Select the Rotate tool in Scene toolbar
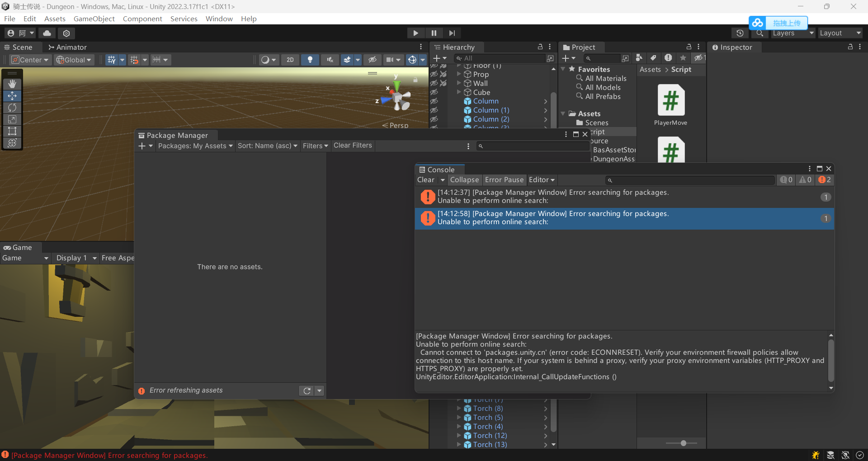 pyautogui.click(x=12, y=108)
